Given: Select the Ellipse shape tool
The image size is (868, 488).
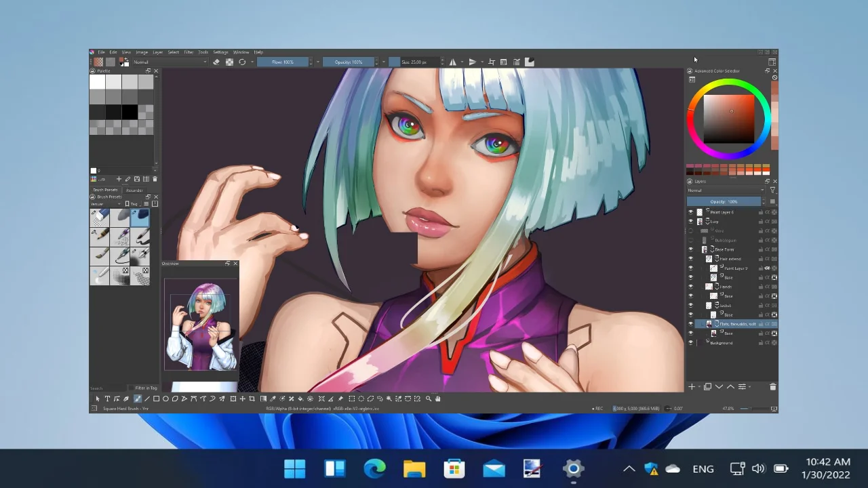Looking at the screenshot, I should pyautogui.click(x=165, y=399).
